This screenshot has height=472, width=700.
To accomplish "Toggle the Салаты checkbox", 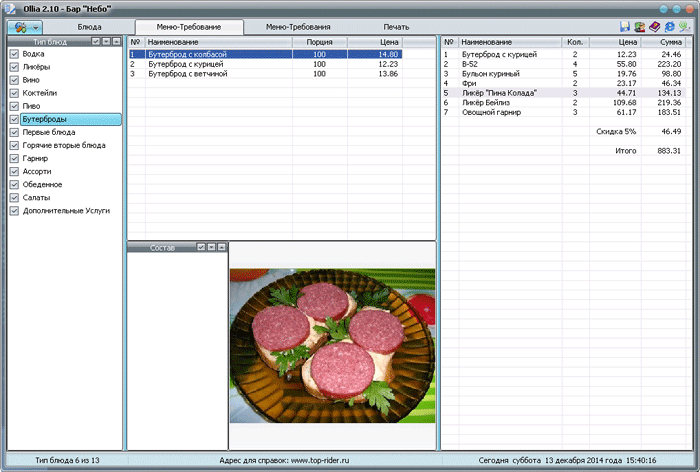I will click(14, 198).
